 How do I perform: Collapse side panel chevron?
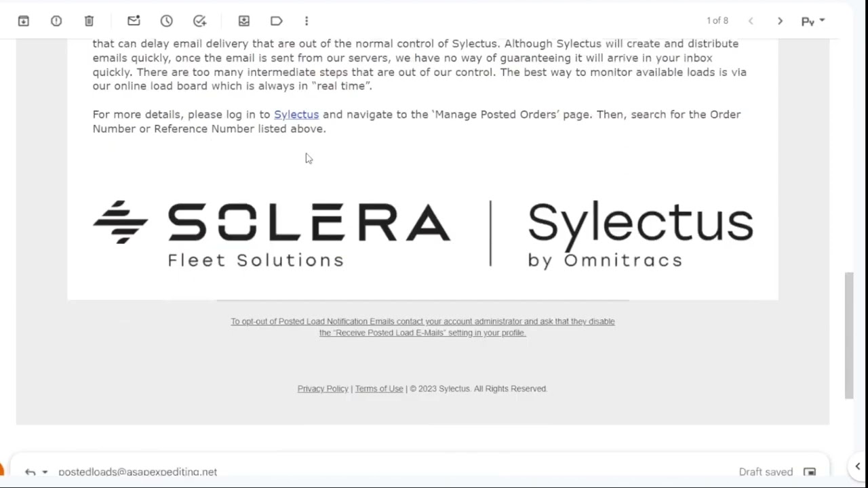point(858,466)
